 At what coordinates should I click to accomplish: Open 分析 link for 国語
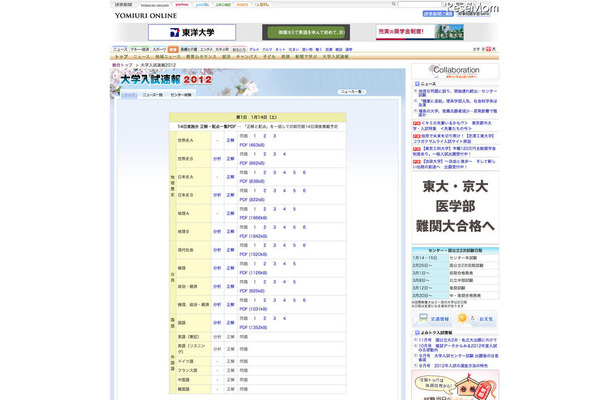click(217, 323)
